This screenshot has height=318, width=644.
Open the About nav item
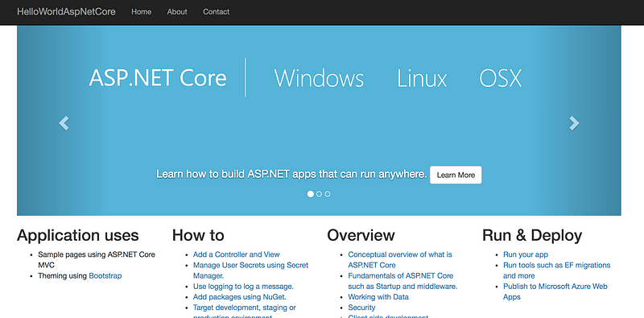[x=177, y=12]
